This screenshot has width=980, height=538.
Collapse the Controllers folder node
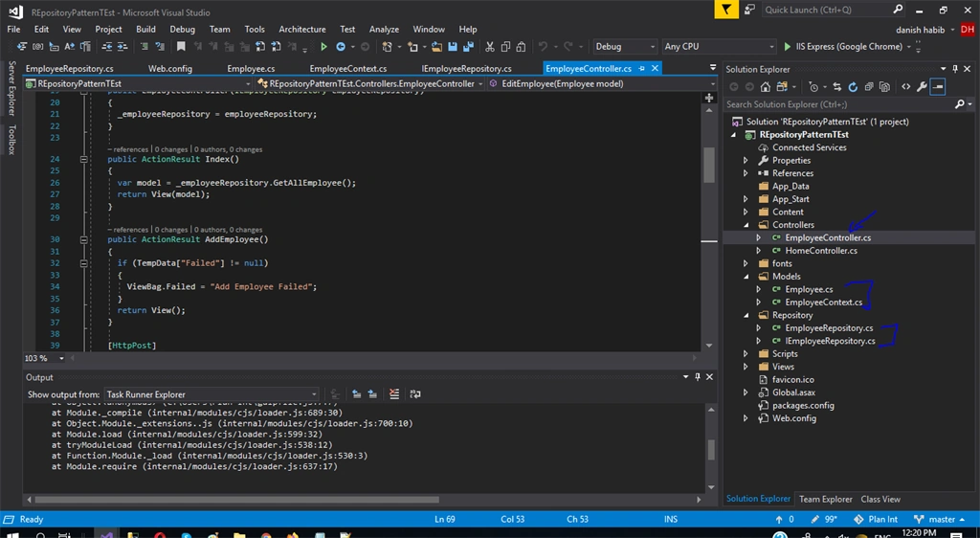click(x=746, y=225)
